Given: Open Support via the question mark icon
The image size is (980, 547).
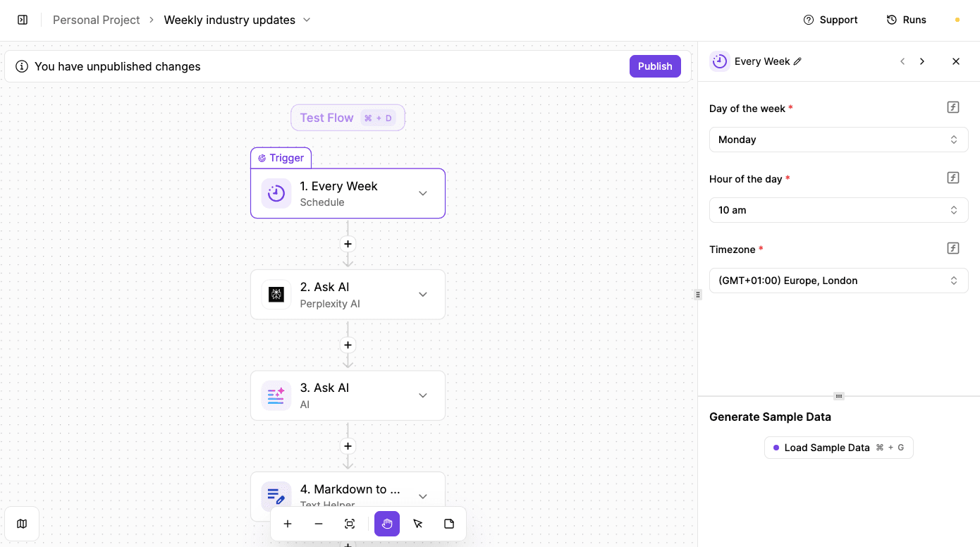Looking at the screenshot, I should click(x=807, y=20).
